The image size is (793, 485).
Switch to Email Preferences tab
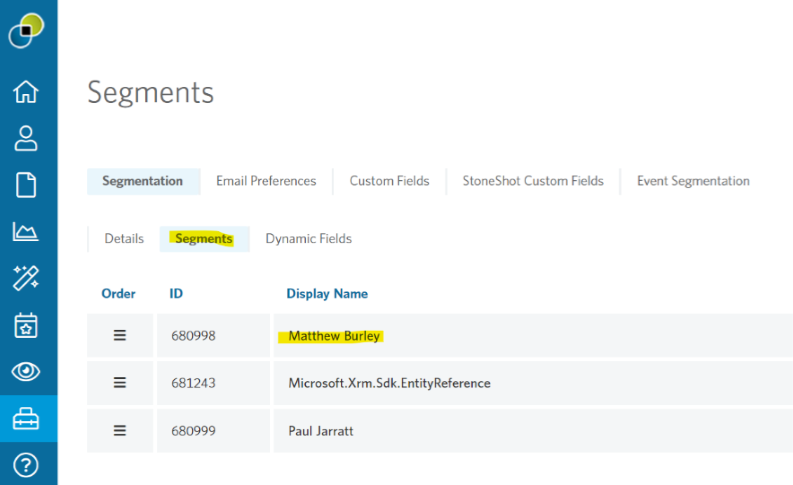[x=266, y=181]
